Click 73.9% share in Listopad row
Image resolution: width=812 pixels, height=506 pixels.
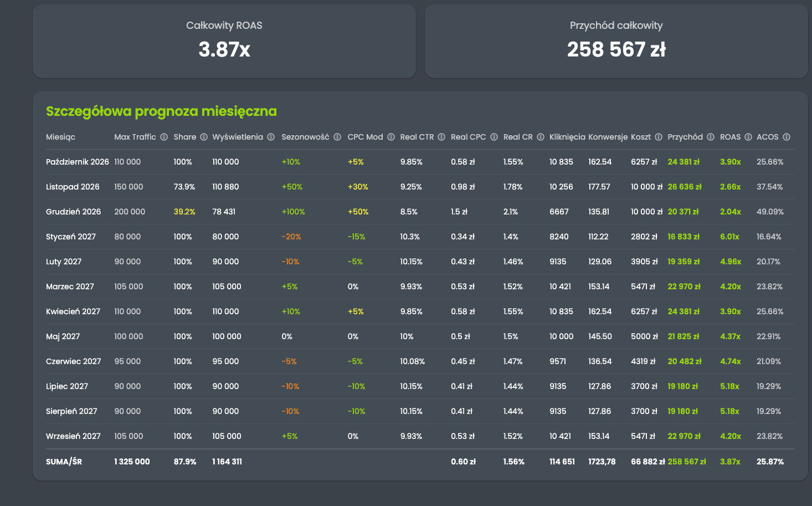[184, 187]
